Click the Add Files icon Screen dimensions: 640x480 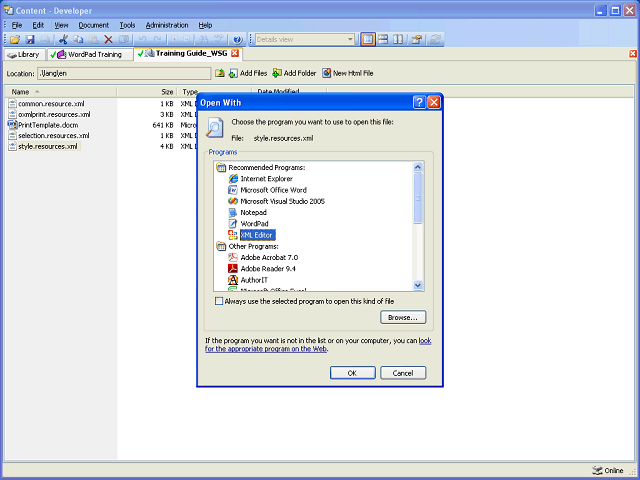233,73
